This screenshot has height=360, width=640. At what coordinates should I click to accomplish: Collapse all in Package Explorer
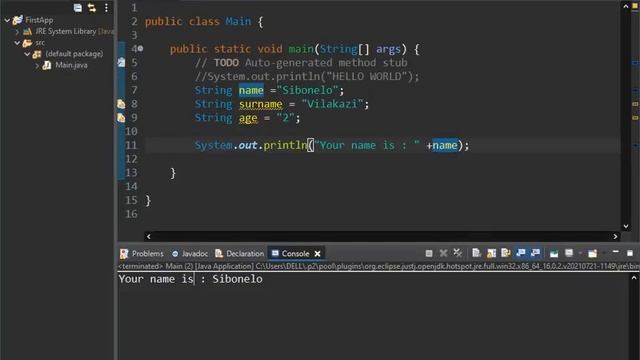[78, 8]
